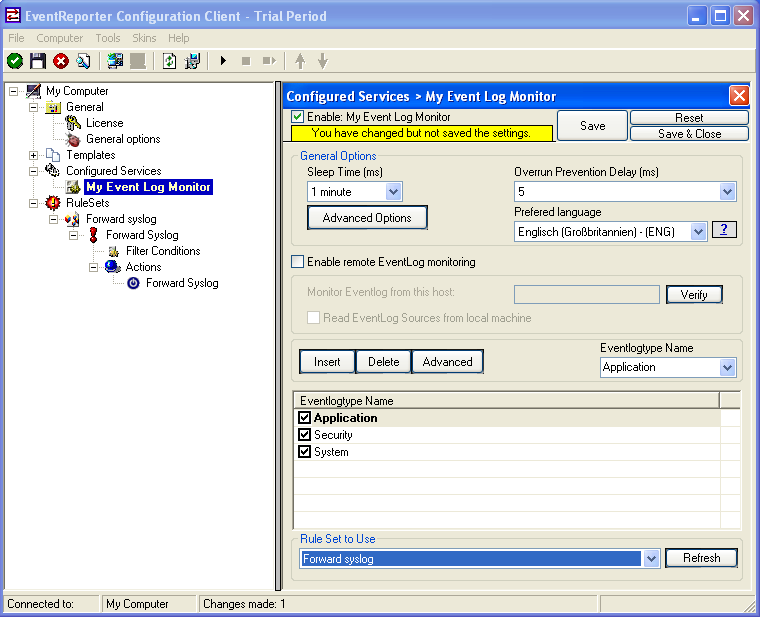Viewport: 760px width, 617px height.
Task: Toggle Enable: My Event Log Monitor checkbox
Action: [x=298, y=117]
